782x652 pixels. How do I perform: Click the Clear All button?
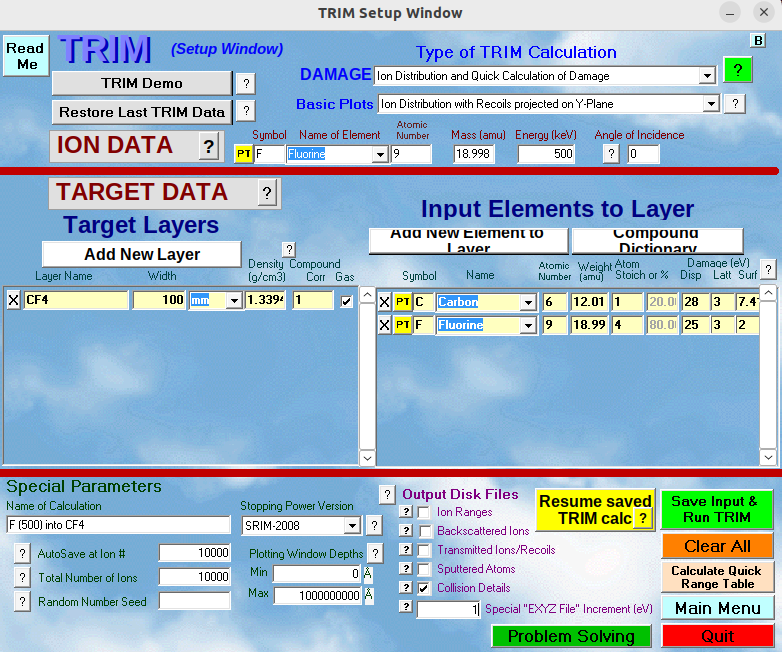[x=717, y=546]
